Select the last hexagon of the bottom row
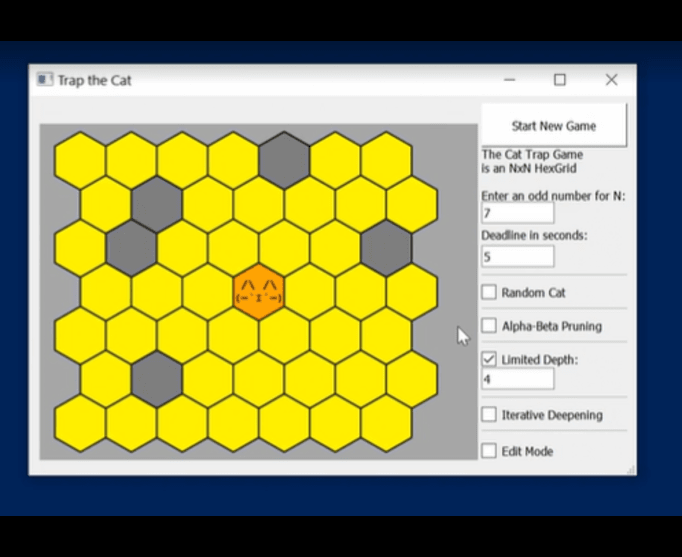The height and width of the screenshot is (557, 682). (x=386, y=423)
